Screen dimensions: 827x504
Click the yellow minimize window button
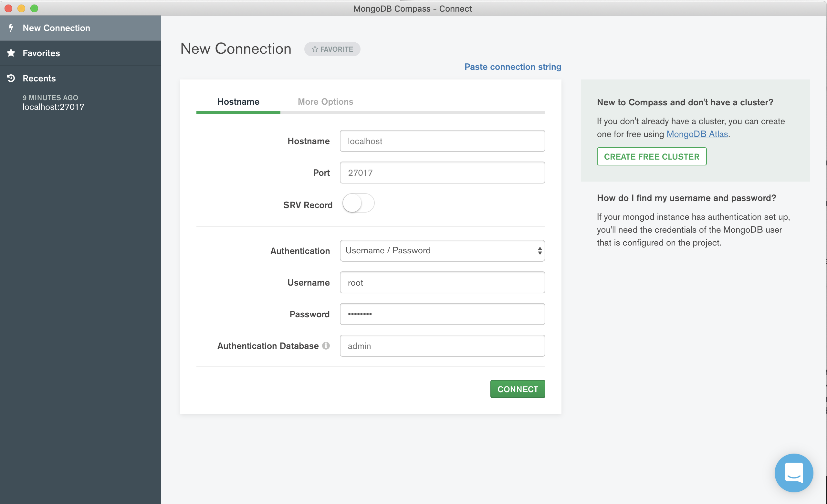click(x=21, y=8)
